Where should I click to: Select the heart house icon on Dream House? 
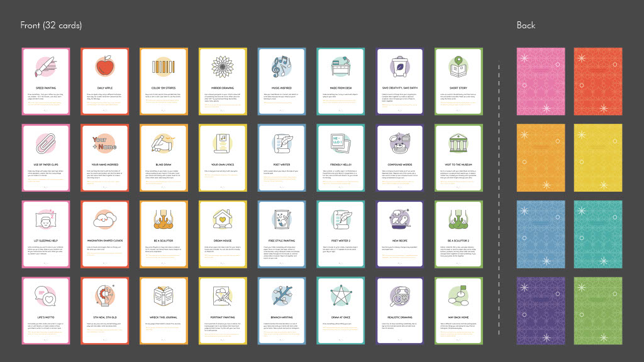(223, 218)
